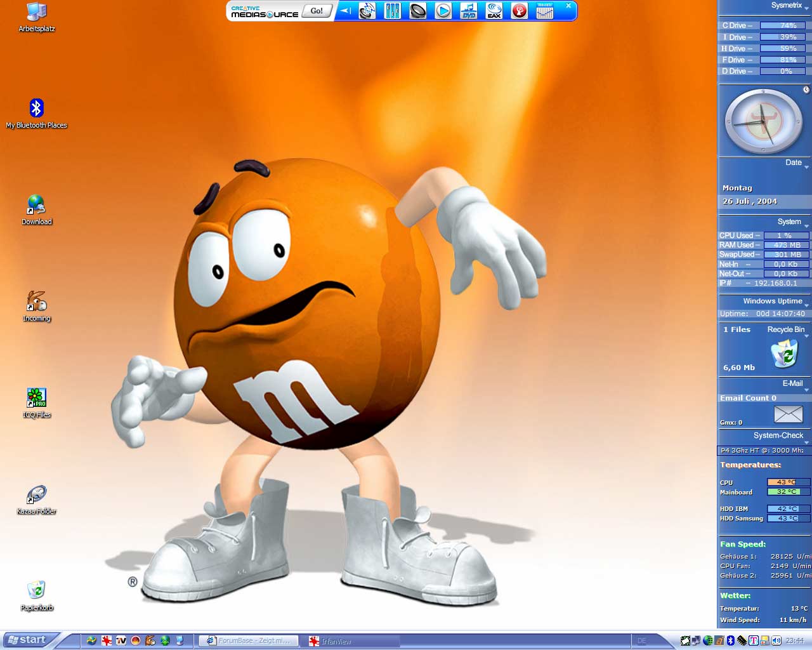Click the CPU temperature 43 °C reading

click(x=788, y=482)
